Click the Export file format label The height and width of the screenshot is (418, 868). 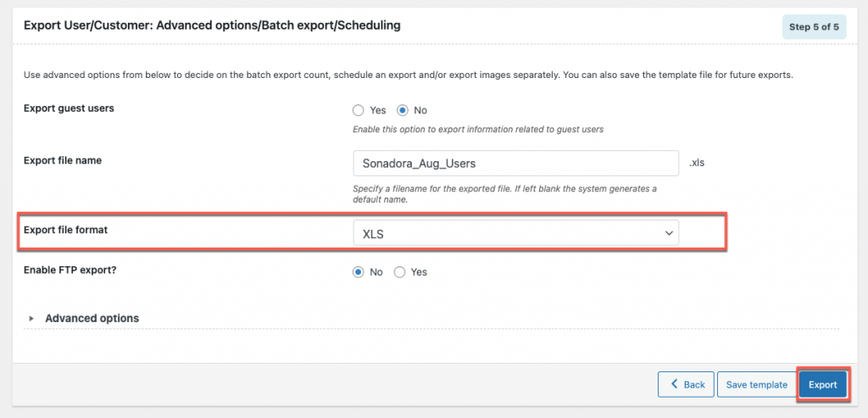tap(65, 230)
